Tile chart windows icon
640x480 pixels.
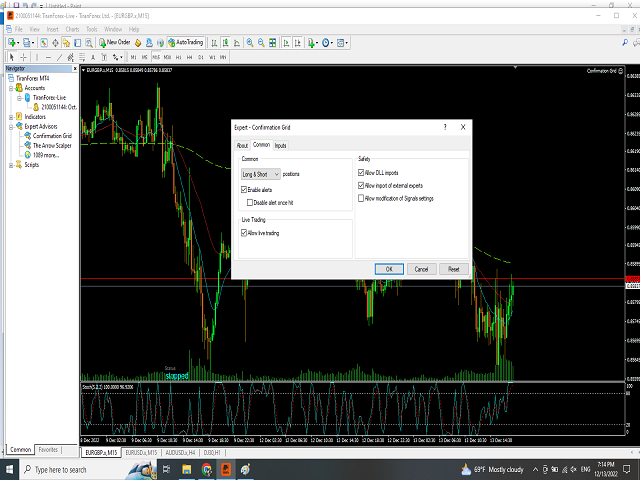click(272, 42)
